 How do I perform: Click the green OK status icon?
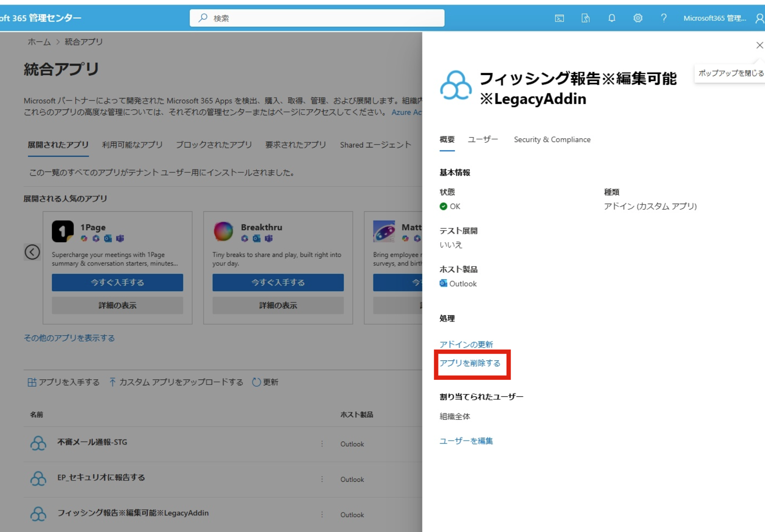click(x=443, y=206)
